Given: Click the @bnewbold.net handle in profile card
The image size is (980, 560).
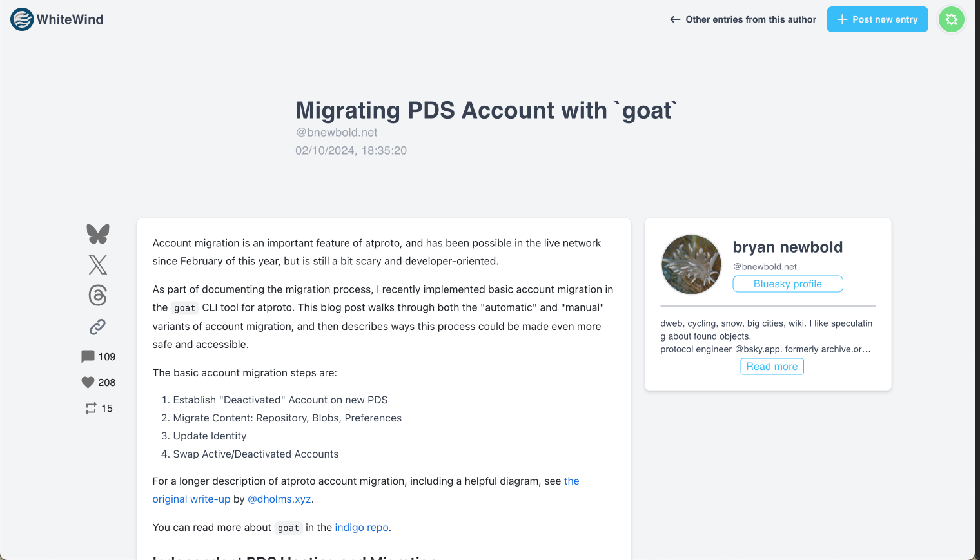Looking at the screenshot, I should coord(765,267).
